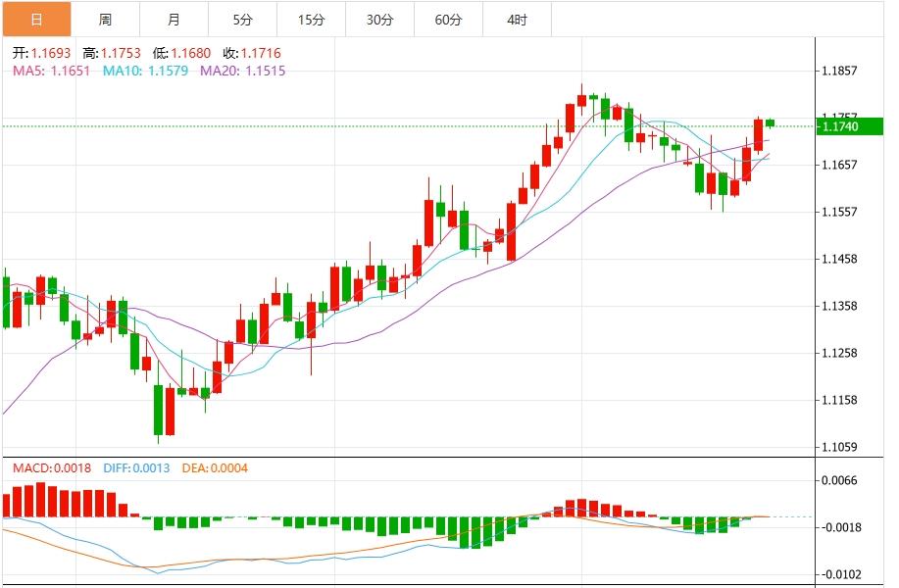
Task: Select the 30分 timeframe
Action: [379, 19]
